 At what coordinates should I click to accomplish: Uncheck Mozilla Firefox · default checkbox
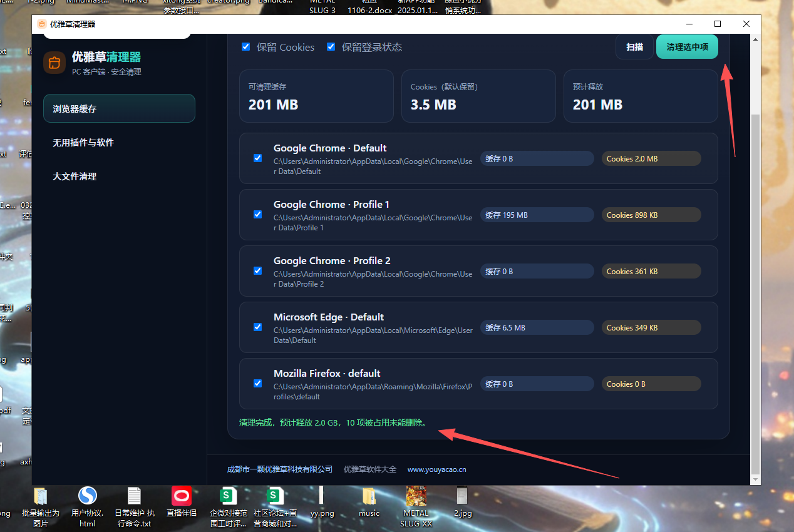[x=257, y=384]
